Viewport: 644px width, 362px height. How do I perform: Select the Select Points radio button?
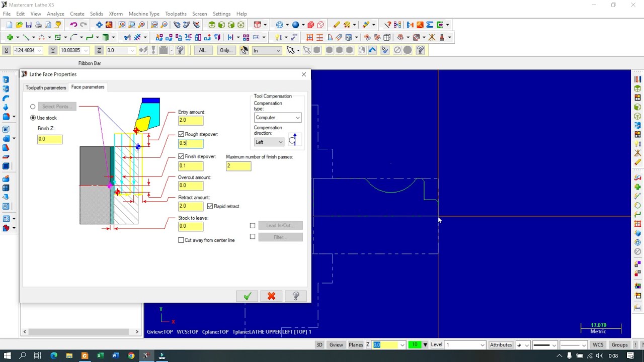point(33,107)
